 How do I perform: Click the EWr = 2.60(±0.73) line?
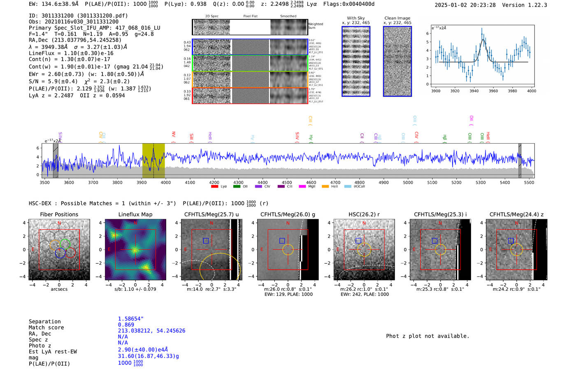pos(86,74)
